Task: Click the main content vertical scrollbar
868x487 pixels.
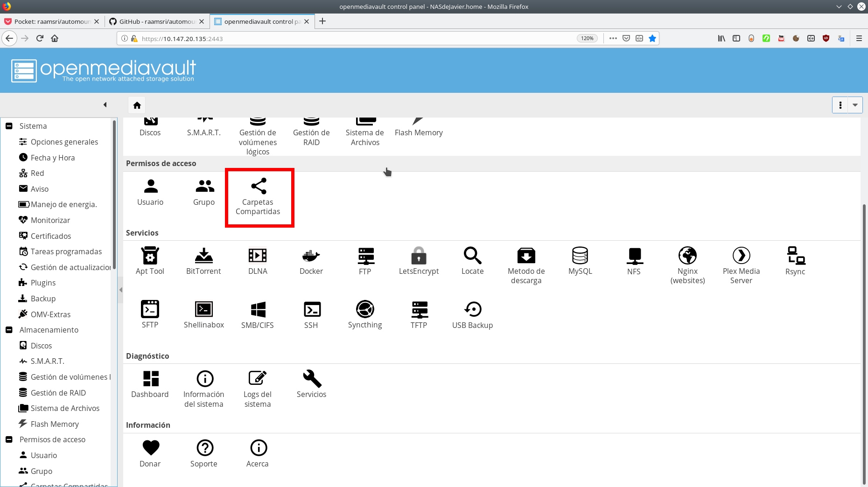Action: [864, 344]
